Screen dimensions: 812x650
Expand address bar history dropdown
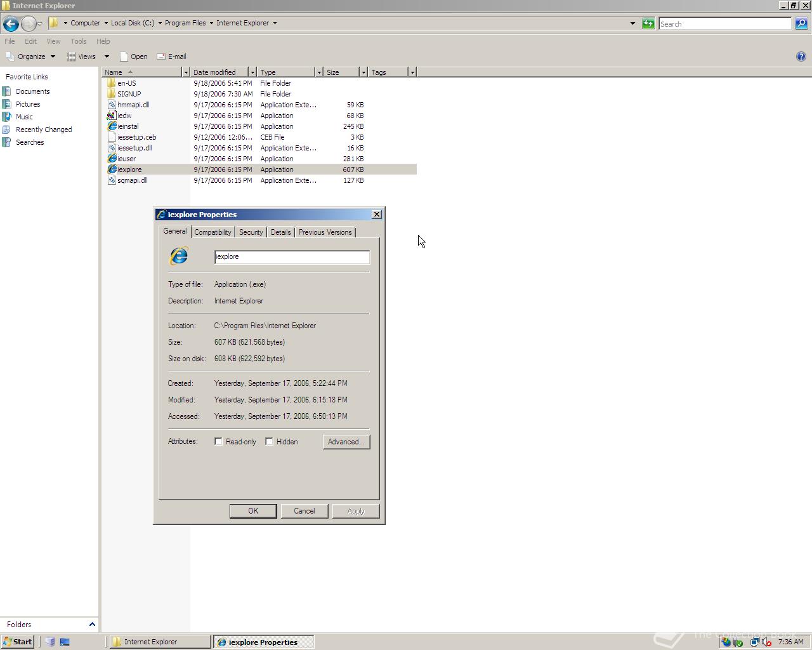point(632,23)
